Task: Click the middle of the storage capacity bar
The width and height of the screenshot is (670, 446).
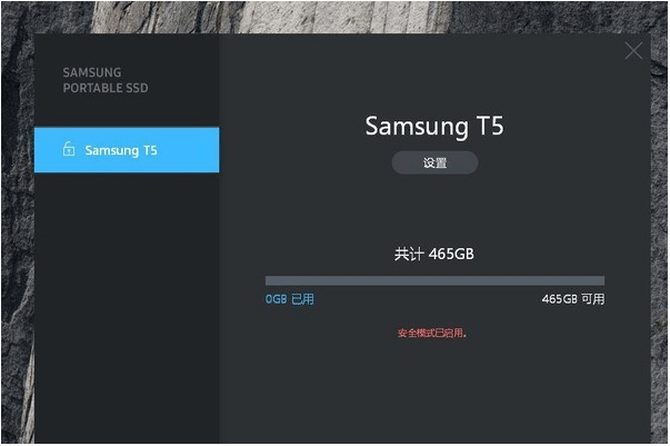Action: pos(435,281)
